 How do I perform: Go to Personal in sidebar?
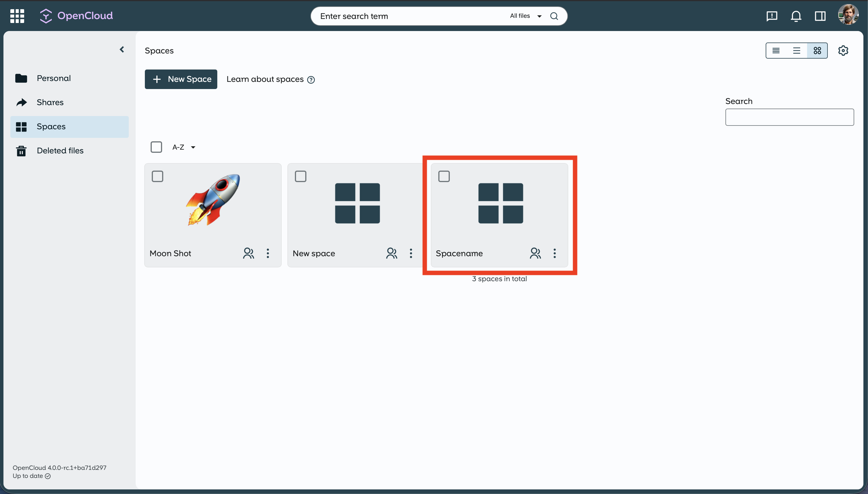pyautogui.click(x=54, y=78)
